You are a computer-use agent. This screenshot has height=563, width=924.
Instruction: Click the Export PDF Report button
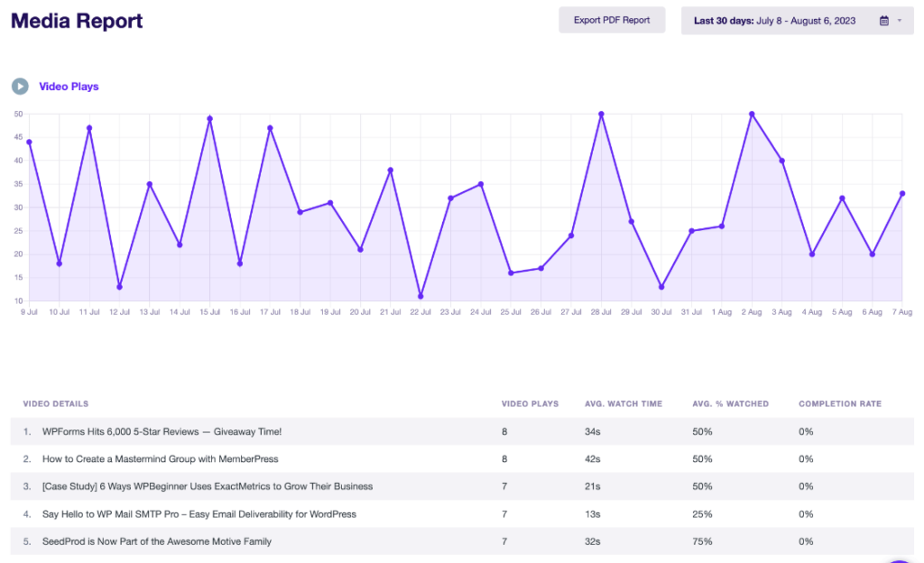pos(612,21)
